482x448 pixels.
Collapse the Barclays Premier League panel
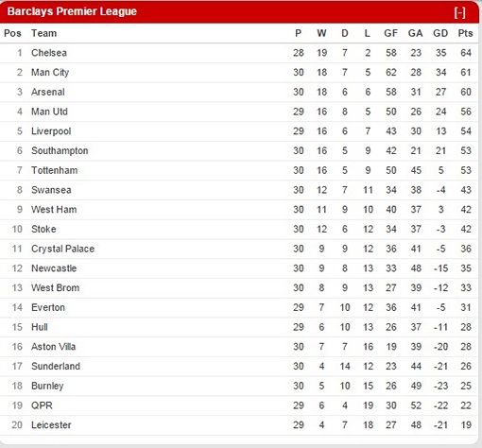pyautogui.click(x=459, y=12)
